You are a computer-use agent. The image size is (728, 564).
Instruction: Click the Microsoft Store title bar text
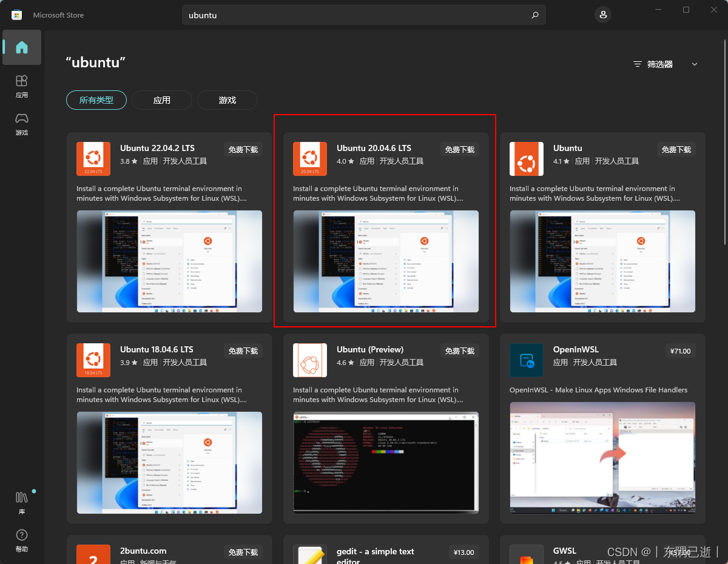tap(58, 15)
